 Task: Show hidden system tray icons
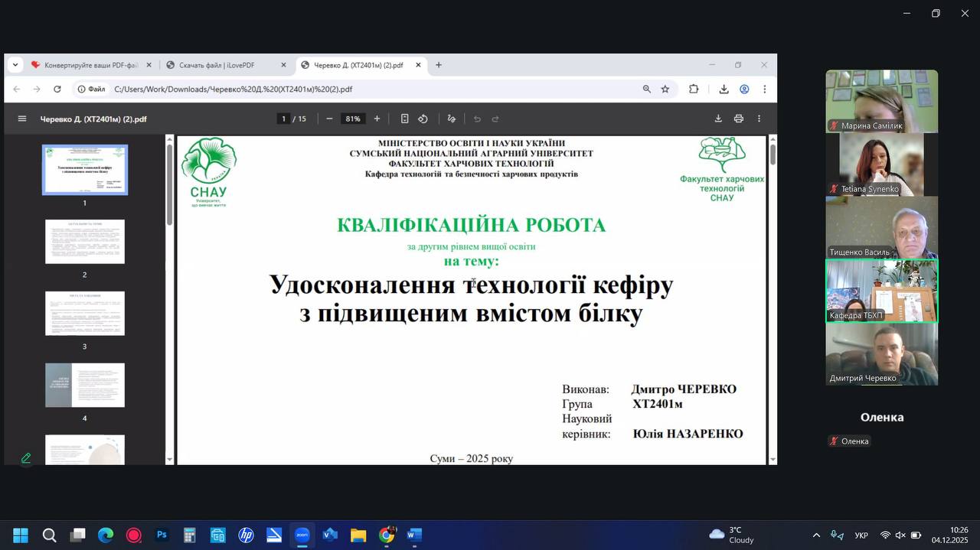[816, 535]
